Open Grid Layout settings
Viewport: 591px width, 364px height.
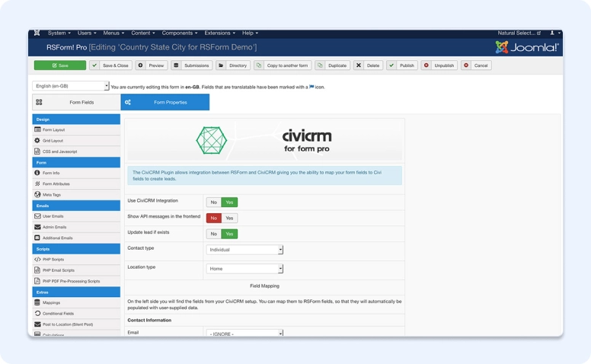[53, 141]
